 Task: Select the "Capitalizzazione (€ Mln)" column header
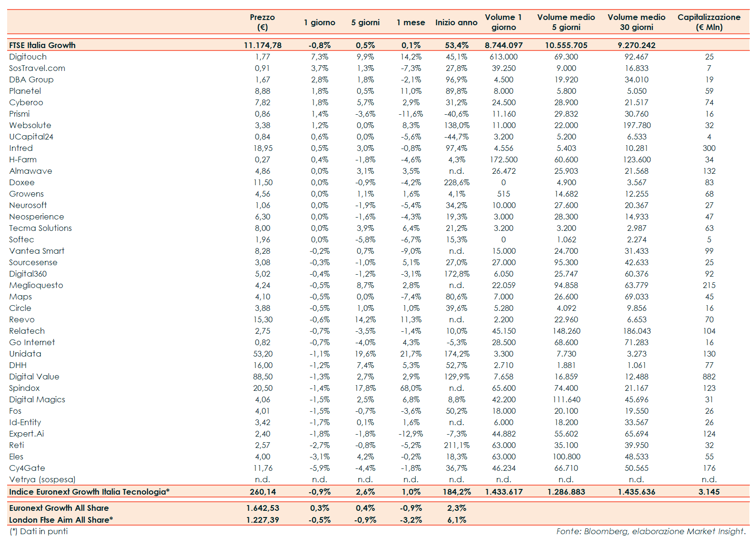[x=709, y=22]
